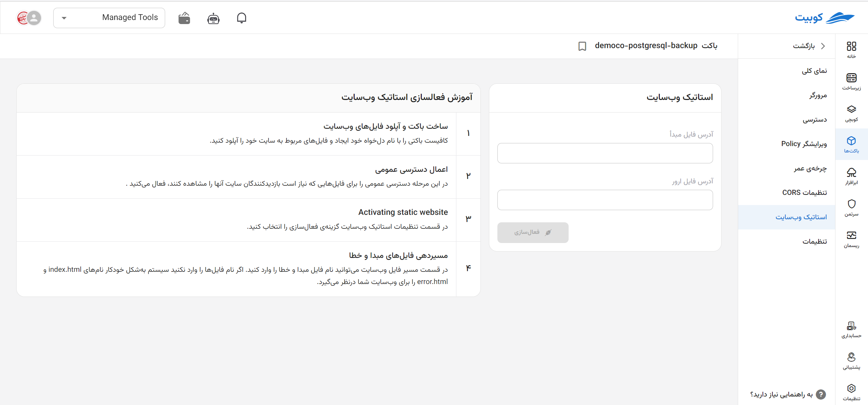Image resolution: width=868 pixels, height=405 pixels.
Task: Click the help question mark icon
Action: 821,394
